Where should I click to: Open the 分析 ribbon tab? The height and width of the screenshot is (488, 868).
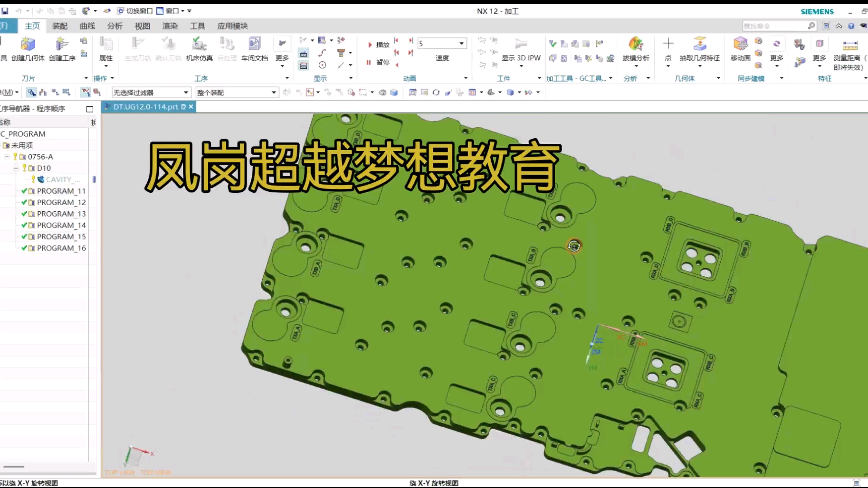114,26
